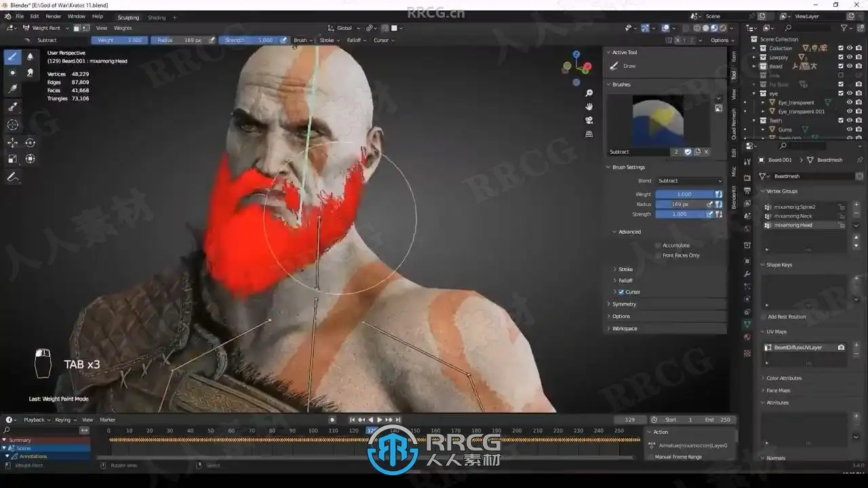Click the Subtract brush preview thumbnail
This screenshot has height=488, width=868.
[658, 121]
